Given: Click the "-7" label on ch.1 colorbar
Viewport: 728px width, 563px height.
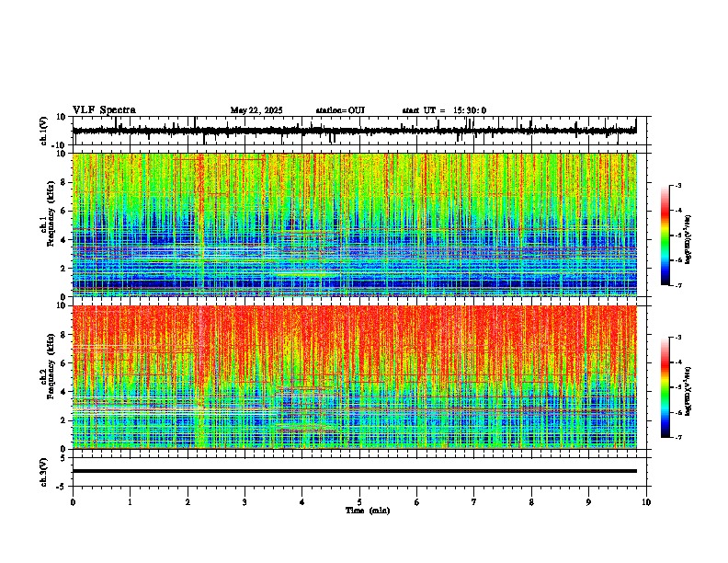Looking at the screenshot, I should pos(678,285).
